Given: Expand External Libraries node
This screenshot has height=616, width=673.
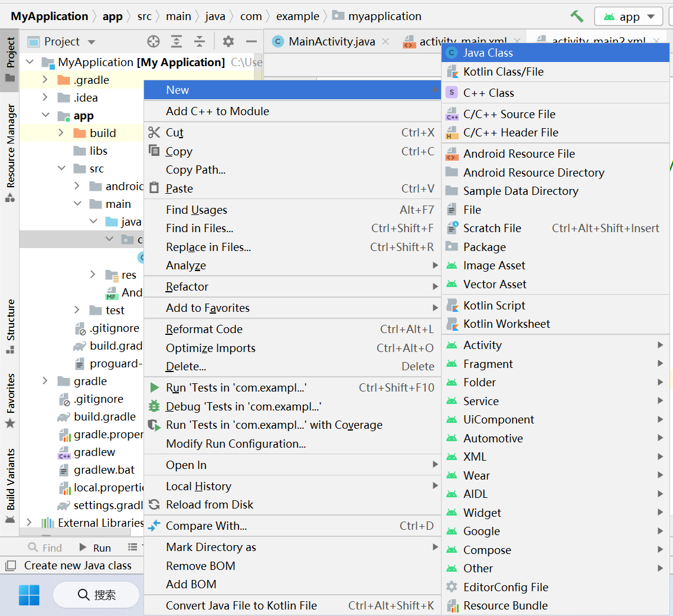Looking at the screenshot, I should tap(29, 523).
